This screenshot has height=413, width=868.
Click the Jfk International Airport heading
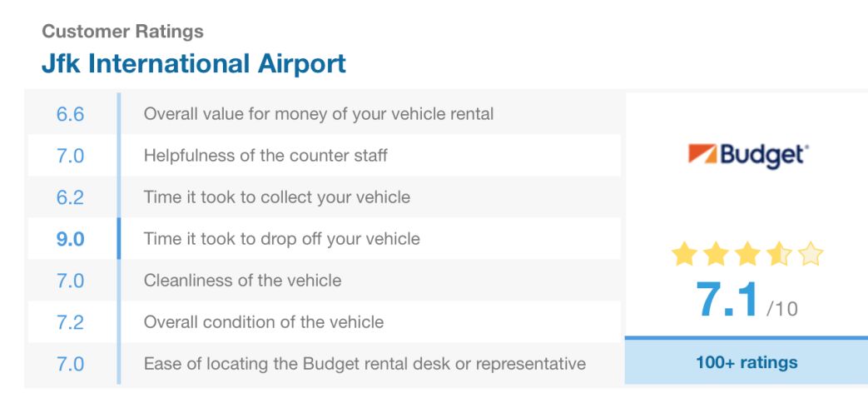(x=194, y=63)
